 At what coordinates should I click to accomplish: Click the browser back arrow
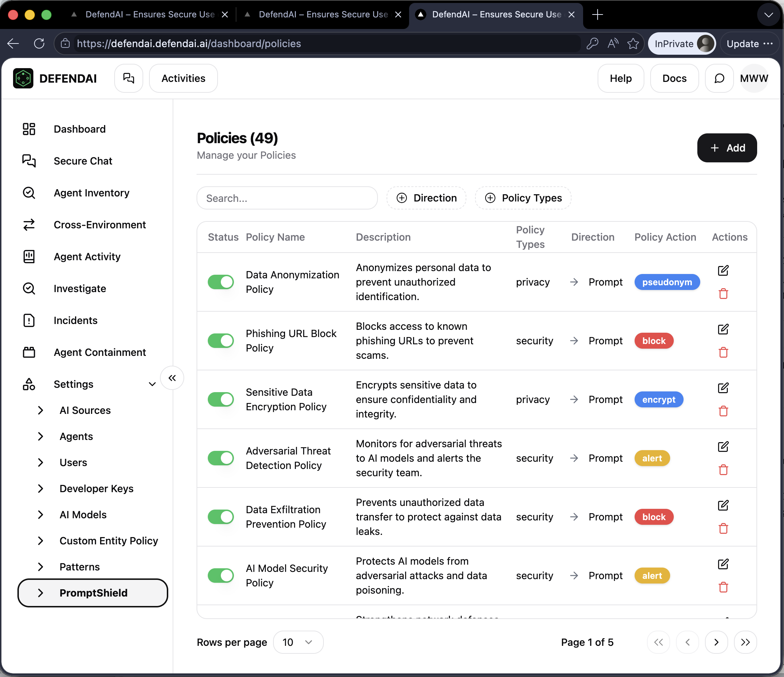coord(13,43)
